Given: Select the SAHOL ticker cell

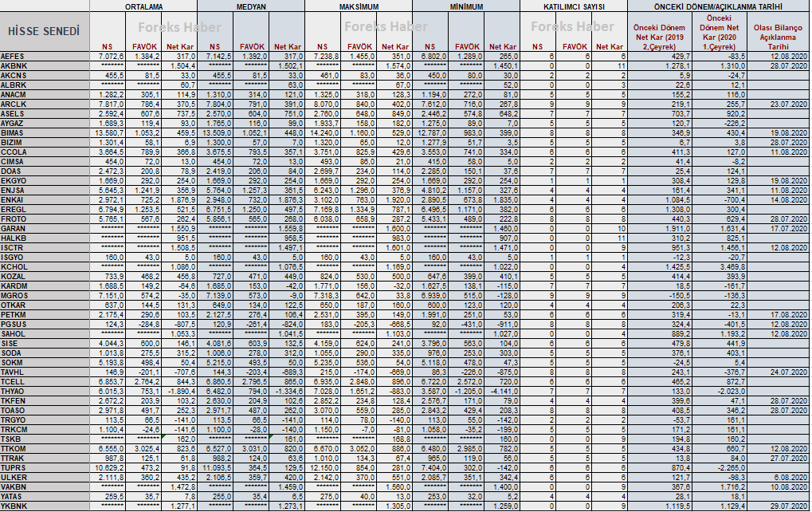Looking at the screenshot, I should coord(45,334).
